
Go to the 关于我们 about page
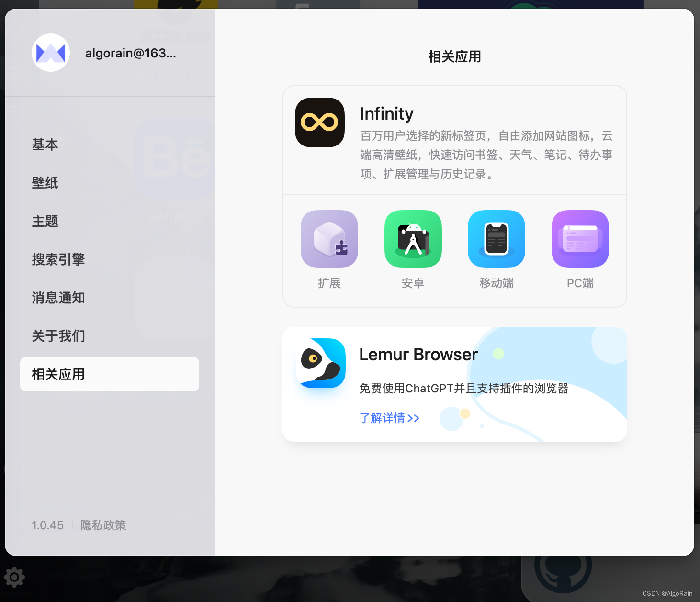pyautogui.click(x=58, y=336)
